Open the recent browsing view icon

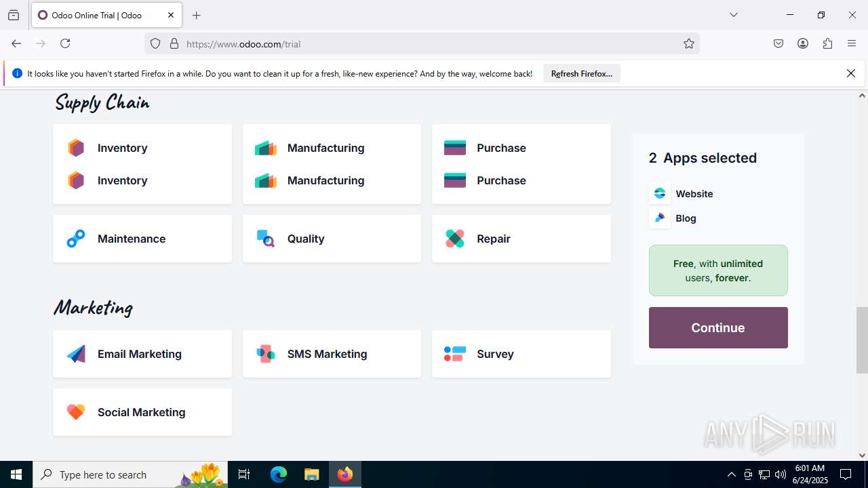tap(14, 15)
